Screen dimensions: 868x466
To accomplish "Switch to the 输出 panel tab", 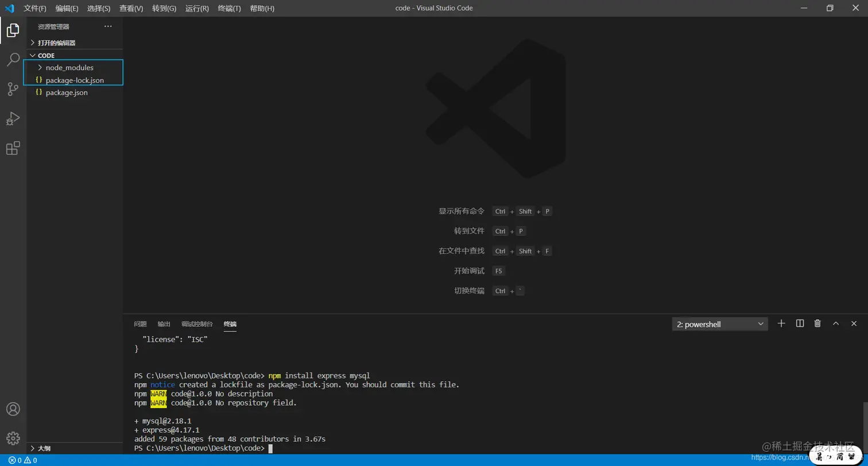I will coord(164,324).
